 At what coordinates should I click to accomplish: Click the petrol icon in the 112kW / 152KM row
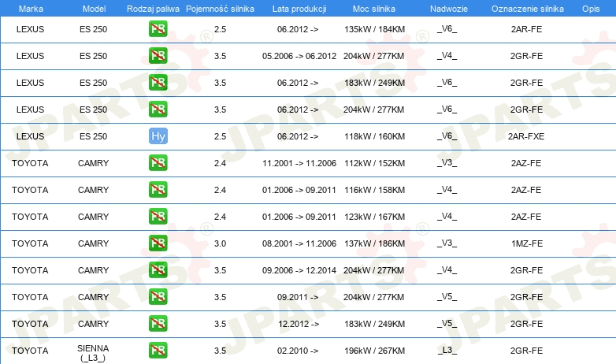click(158, 163)
